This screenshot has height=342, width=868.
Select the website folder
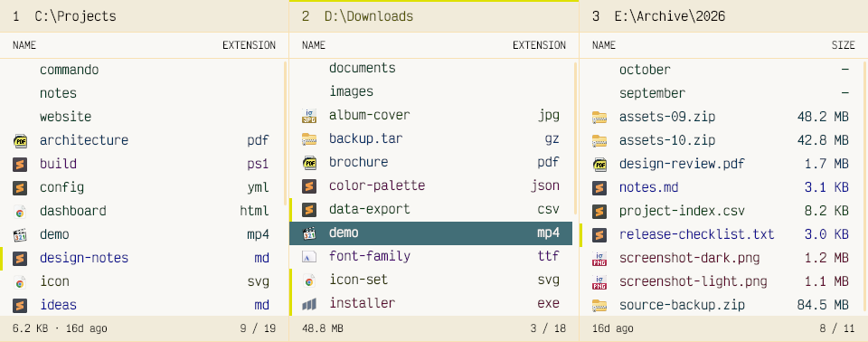(x=65, y=117)
